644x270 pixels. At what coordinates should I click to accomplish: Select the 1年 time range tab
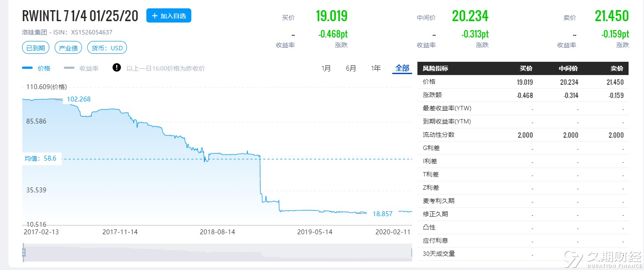376,68
